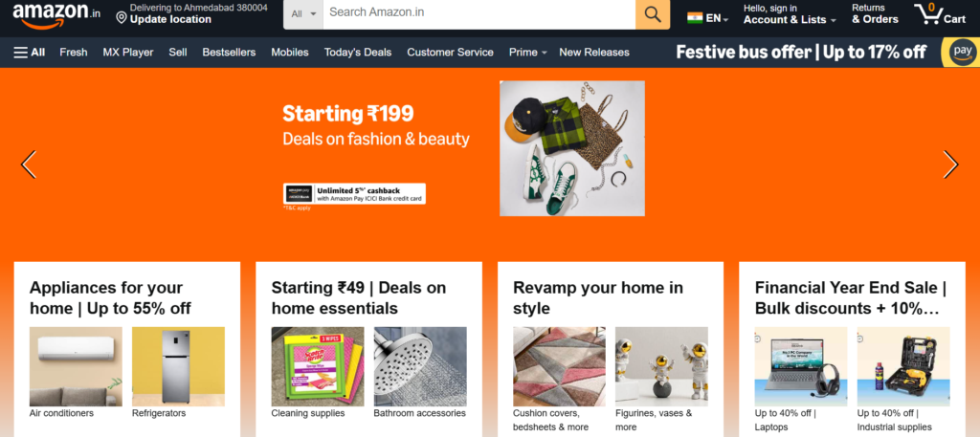Expand the All search category dropdown
Viewport: 980px width, 437px height.
(303, 13)
